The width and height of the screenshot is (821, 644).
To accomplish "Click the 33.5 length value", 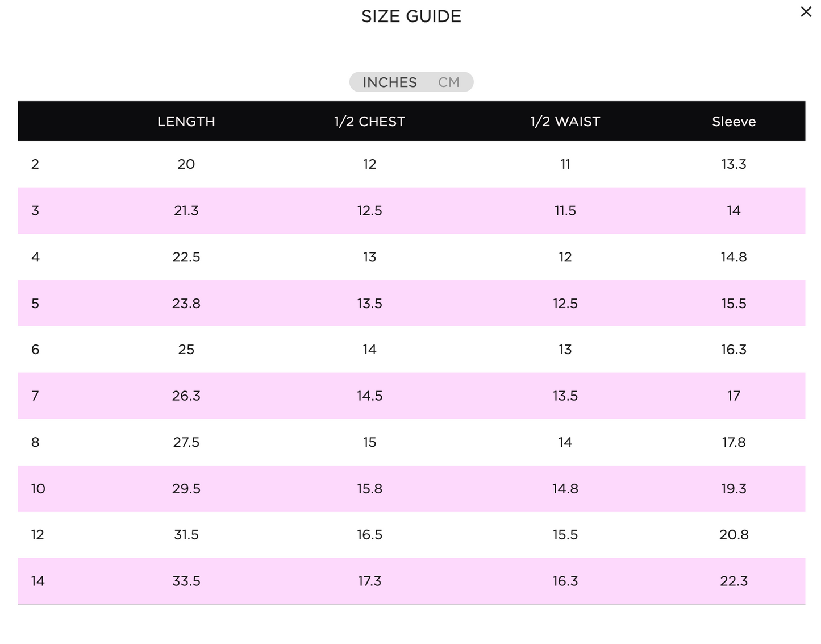I will (186, 581).
